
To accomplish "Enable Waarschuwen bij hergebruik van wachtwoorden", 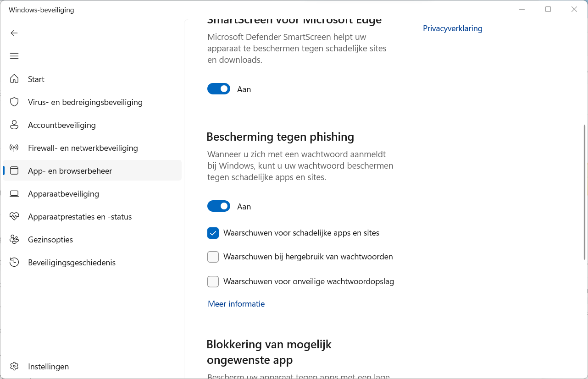I will [x=213, y=257].
